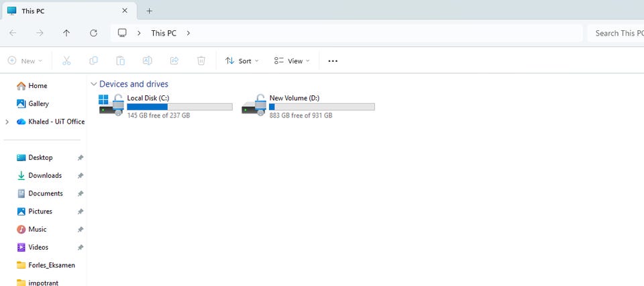The image size is (644, 286).
Task: Refresh the This PC view
Action: point(94,33)
